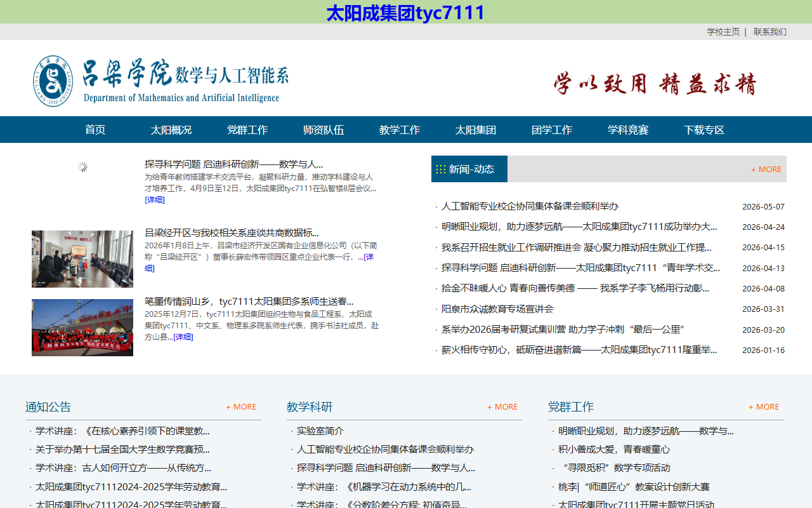Image resolution: width=812 pixels, height=508 pixels.
Task: Open the 团学工作 navigation menu item
Action: click(552, 130)
